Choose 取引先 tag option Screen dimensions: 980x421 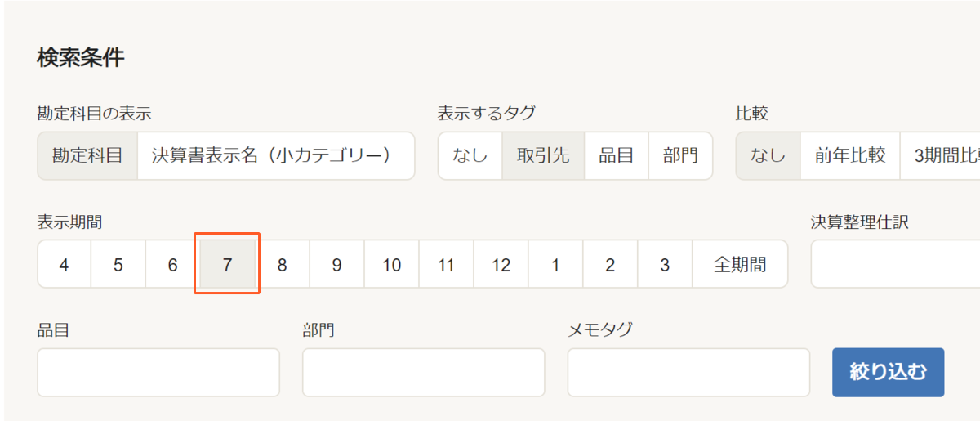543,155
